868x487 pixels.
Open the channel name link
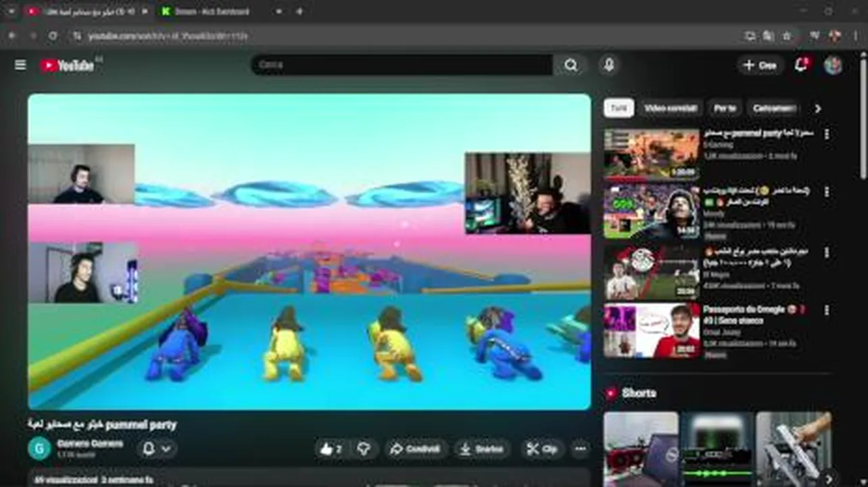[90, 444]
